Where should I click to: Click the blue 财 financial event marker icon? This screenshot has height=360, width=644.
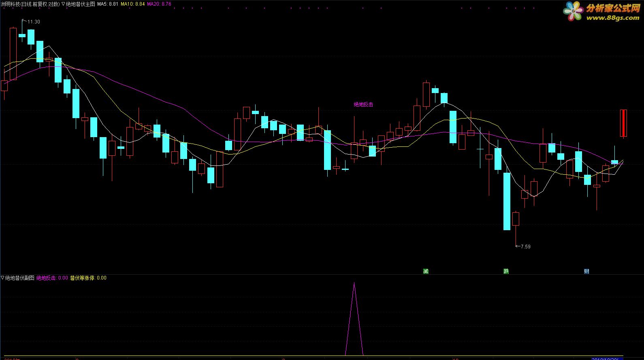(x=587, y=271)
